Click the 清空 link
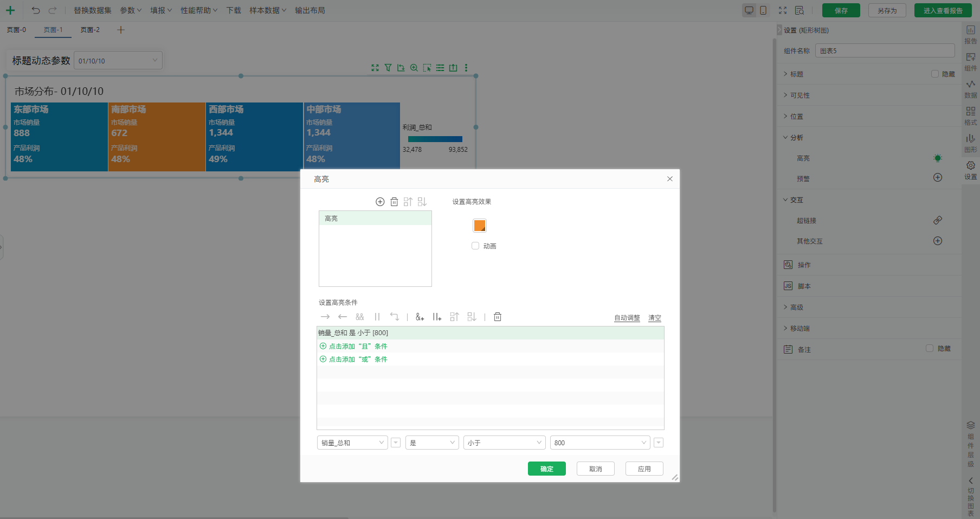 [x=654, y=318]
